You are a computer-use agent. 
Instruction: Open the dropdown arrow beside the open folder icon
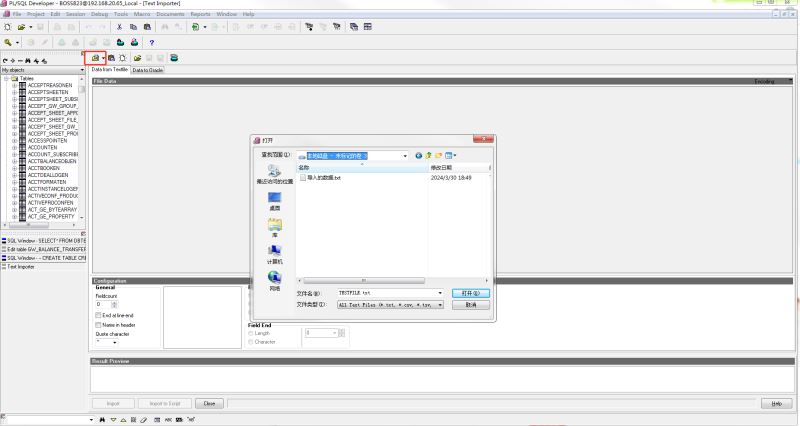(31, 27)
